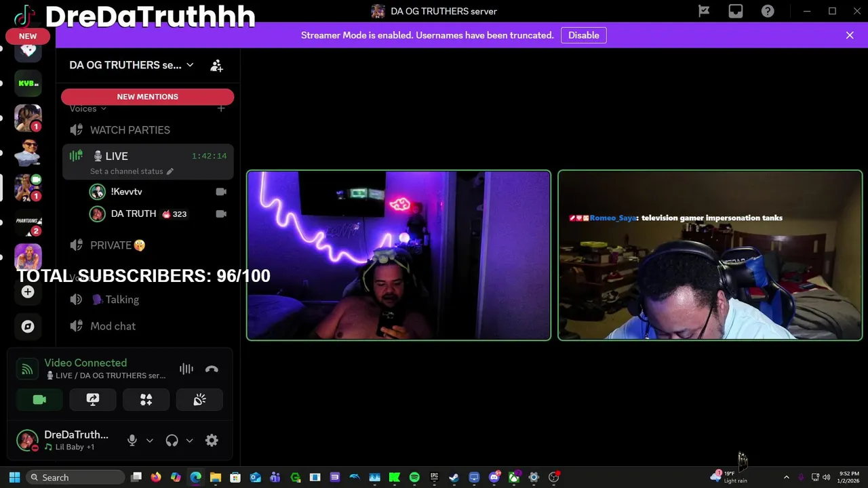
Task: Open the activities launcher icon
Action: pos(146,400)
